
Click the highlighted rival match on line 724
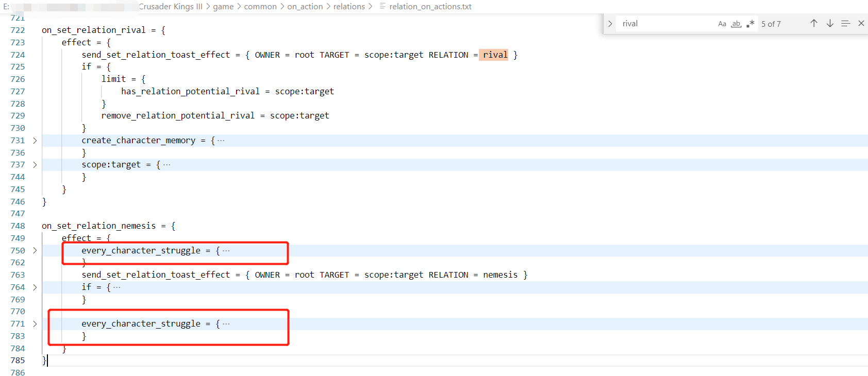tap(495, 55)
